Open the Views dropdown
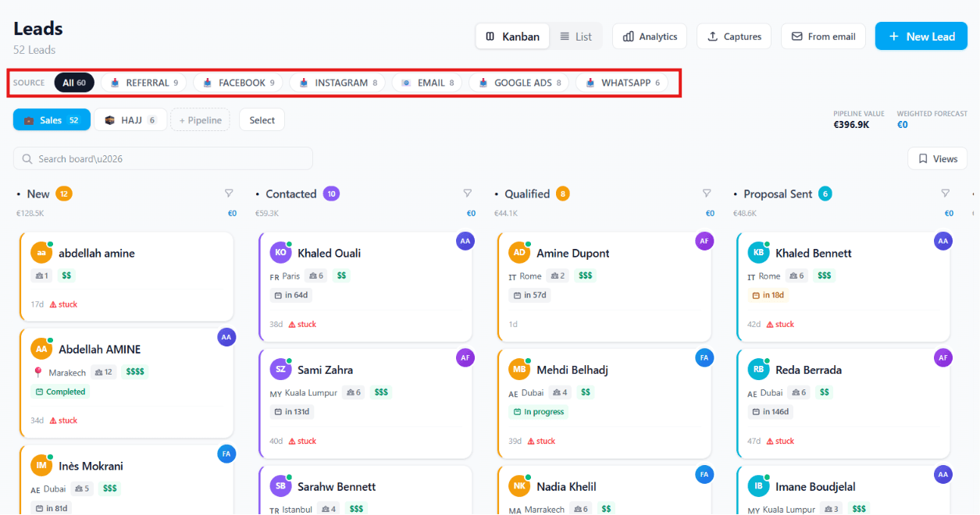This screenshot has width=980, height=515. (x=937, y=158)
